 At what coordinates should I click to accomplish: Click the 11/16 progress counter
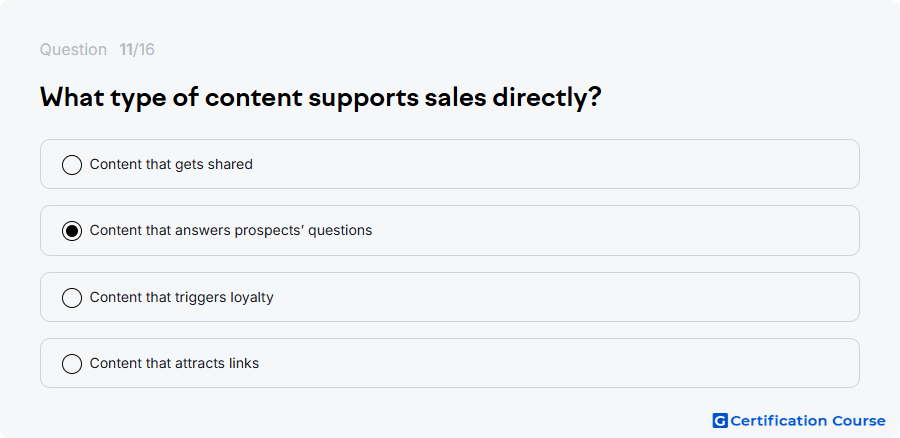coord(137,49)
